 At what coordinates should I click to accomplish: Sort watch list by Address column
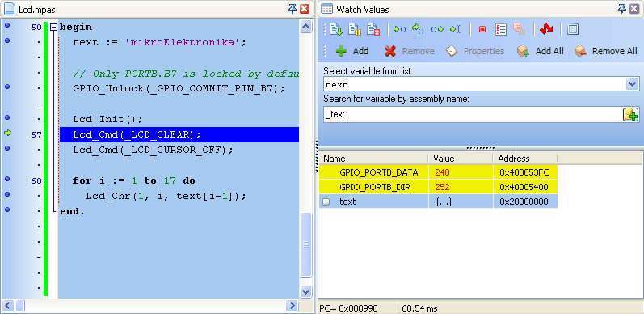click(525, 159)
